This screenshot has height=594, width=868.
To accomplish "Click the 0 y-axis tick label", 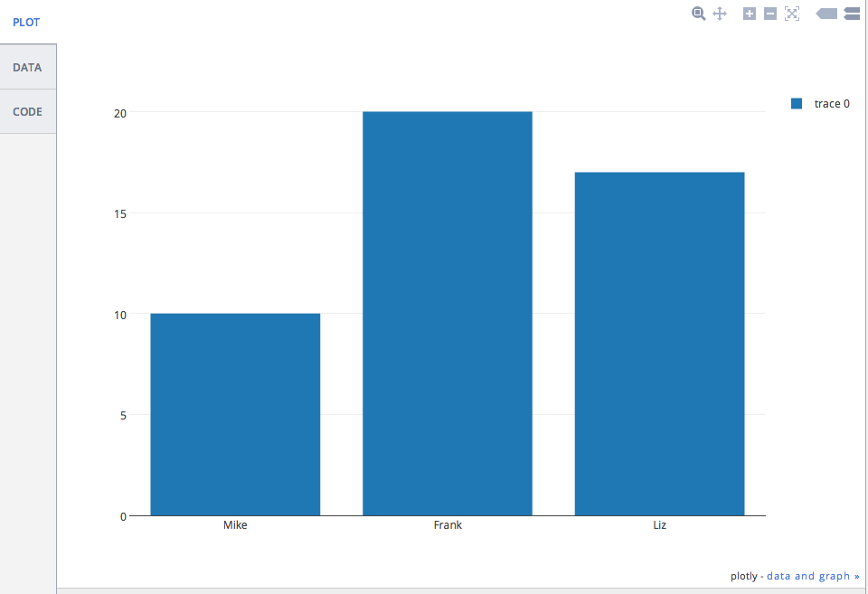I will tap(123, 516).
